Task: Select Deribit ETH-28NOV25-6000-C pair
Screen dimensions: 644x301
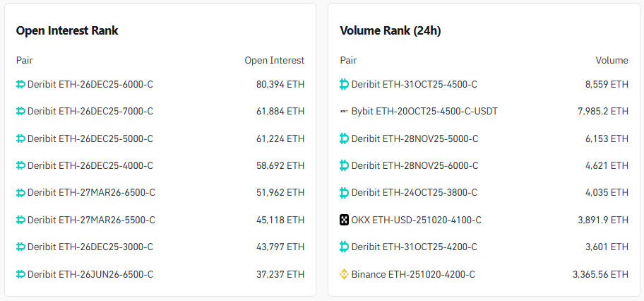Action: (415, 166)
